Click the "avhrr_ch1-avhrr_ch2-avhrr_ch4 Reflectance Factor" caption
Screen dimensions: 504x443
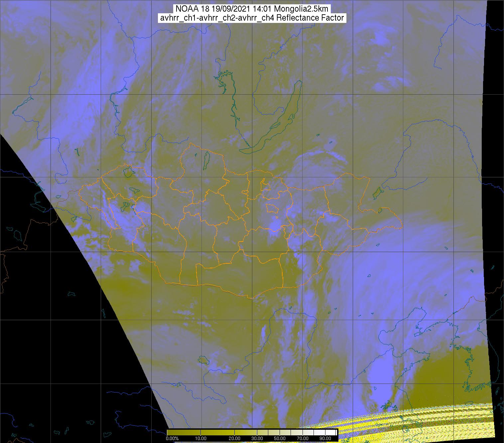click(252, 18)
